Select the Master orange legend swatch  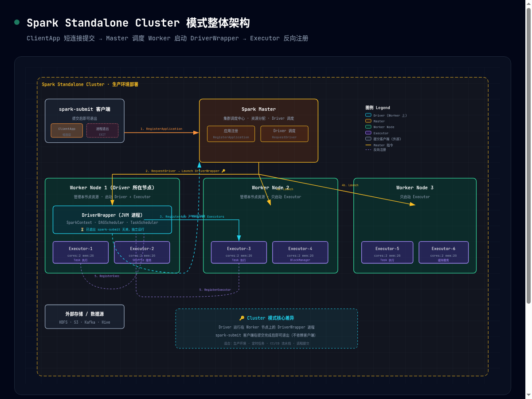pos(368,121)
